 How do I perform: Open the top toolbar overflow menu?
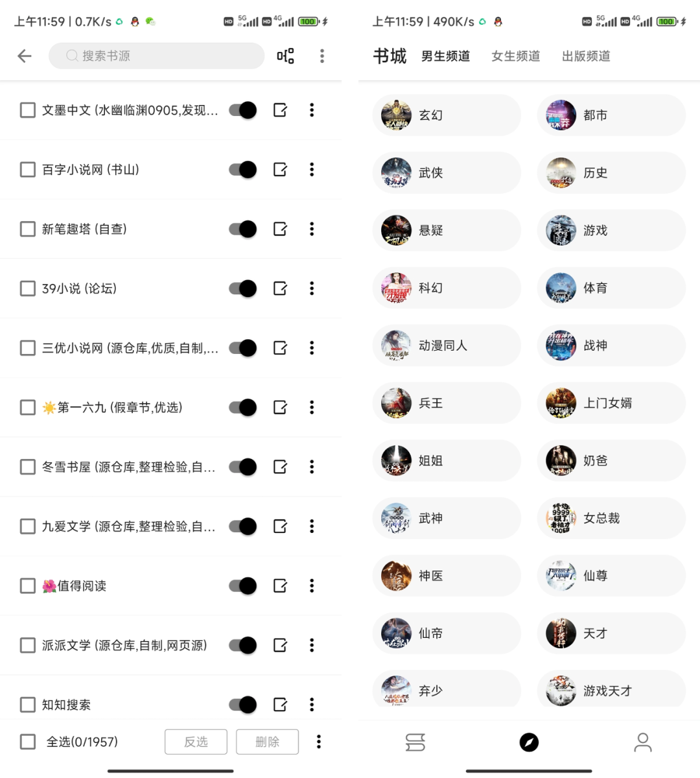tap(322, 56)
